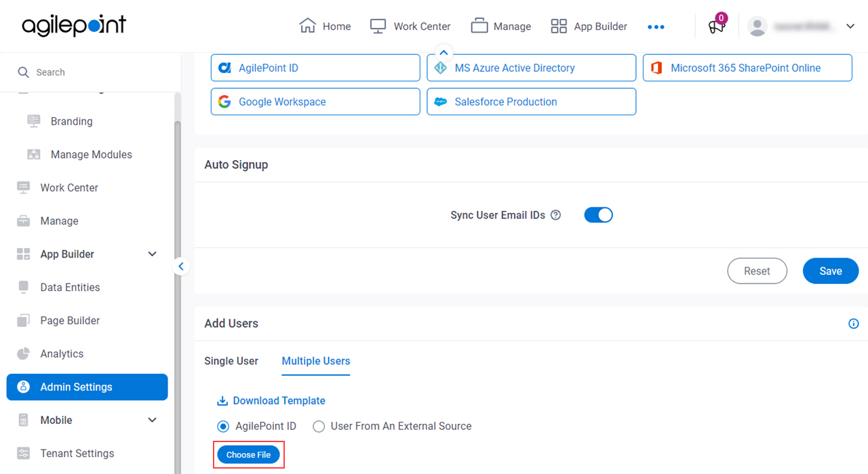Click the sidebar vertical scrollbar
The image size is (868, 474).
(x=178, y=297)
